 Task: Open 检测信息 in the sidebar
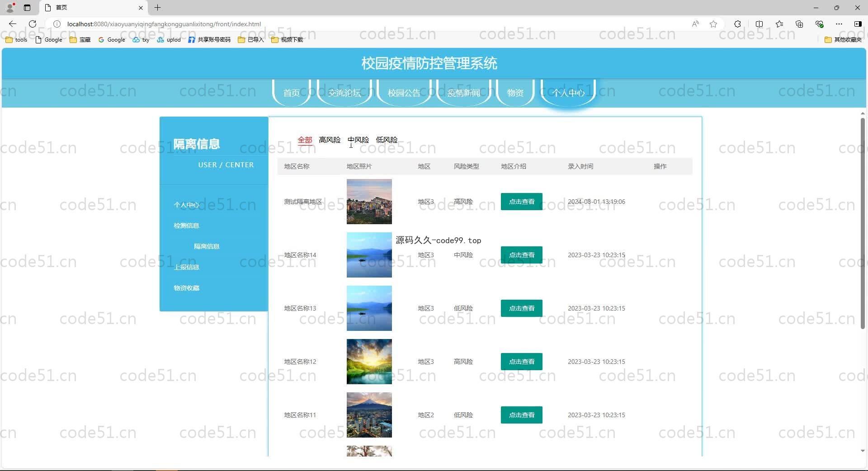[x=186, y=226]
